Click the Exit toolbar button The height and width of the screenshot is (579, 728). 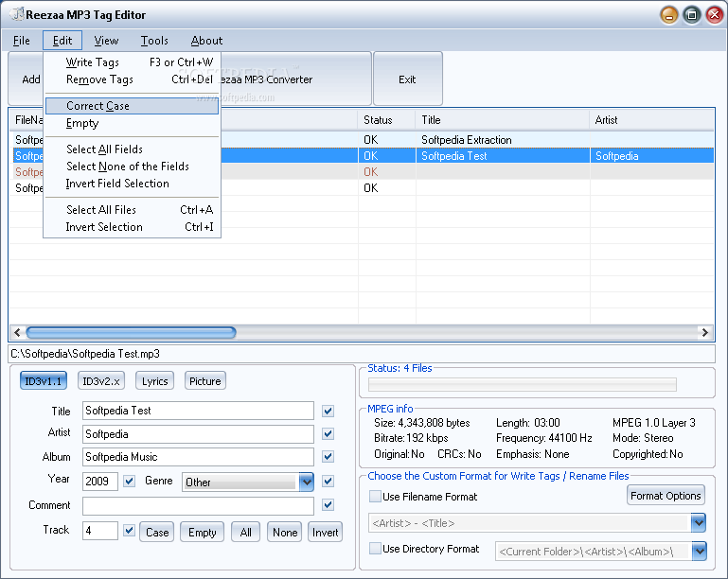(x=408, y=79)
